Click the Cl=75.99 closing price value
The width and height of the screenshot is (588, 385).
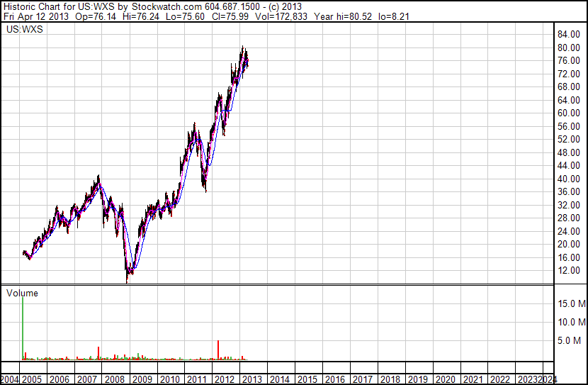pos(230,16)
